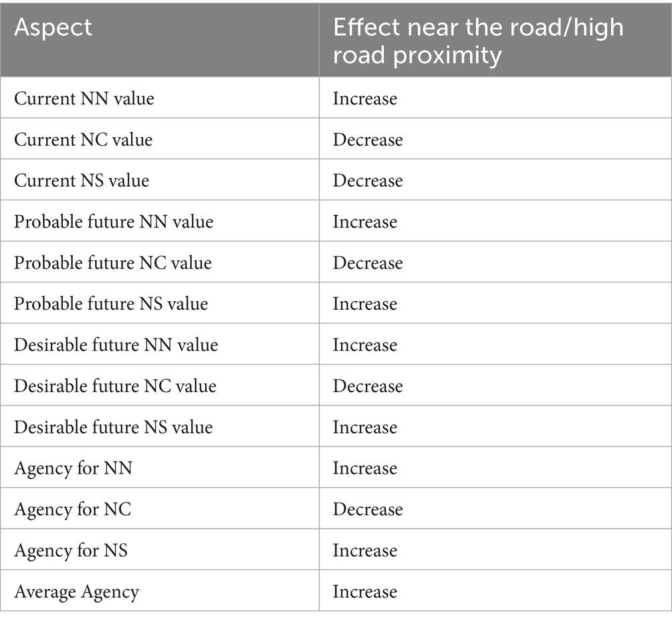Select Probable future NS value label

click(111, 304)
